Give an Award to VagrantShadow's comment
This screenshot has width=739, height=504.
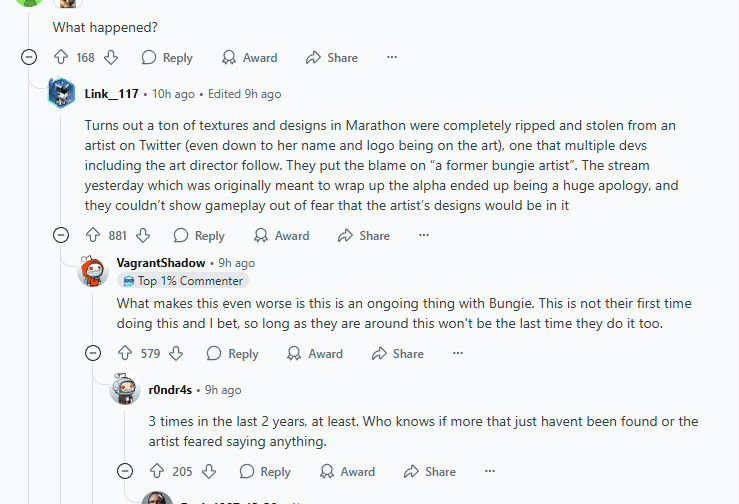(x=314, y=354)
